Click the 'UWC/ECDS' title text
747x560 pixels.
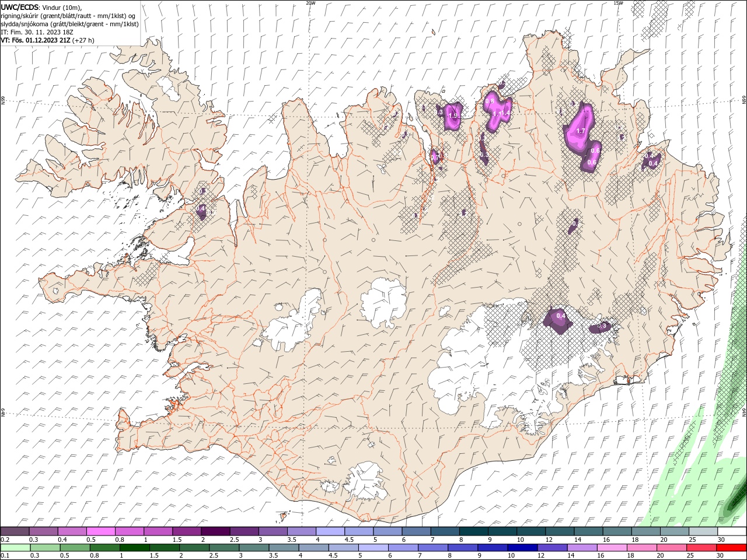coord(20,7)
